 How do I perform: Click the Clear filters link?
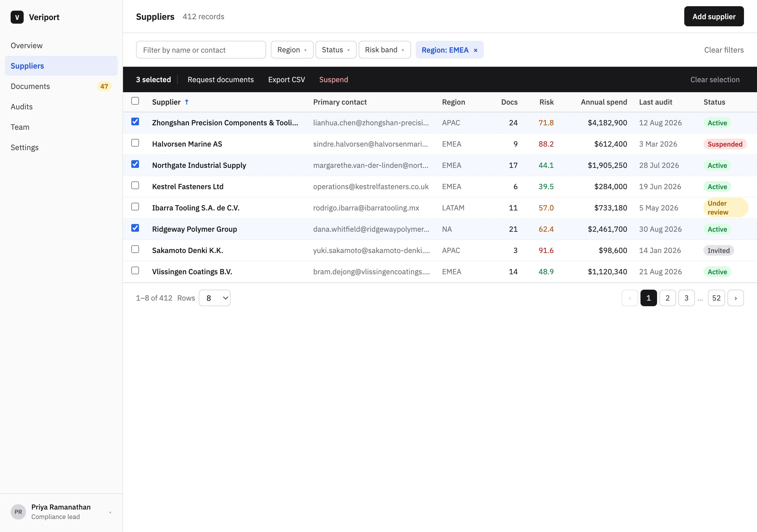pyautogui.click(x=724, y=50)
